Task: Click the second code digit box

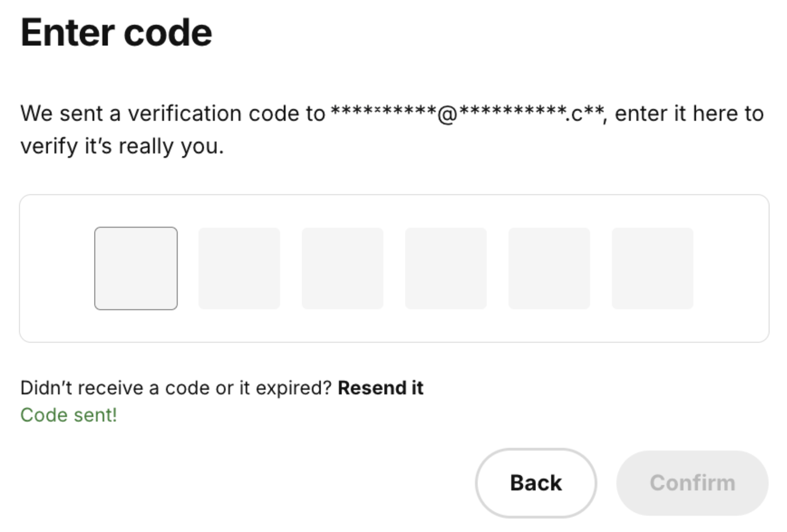Action: [x=239, y=269]
